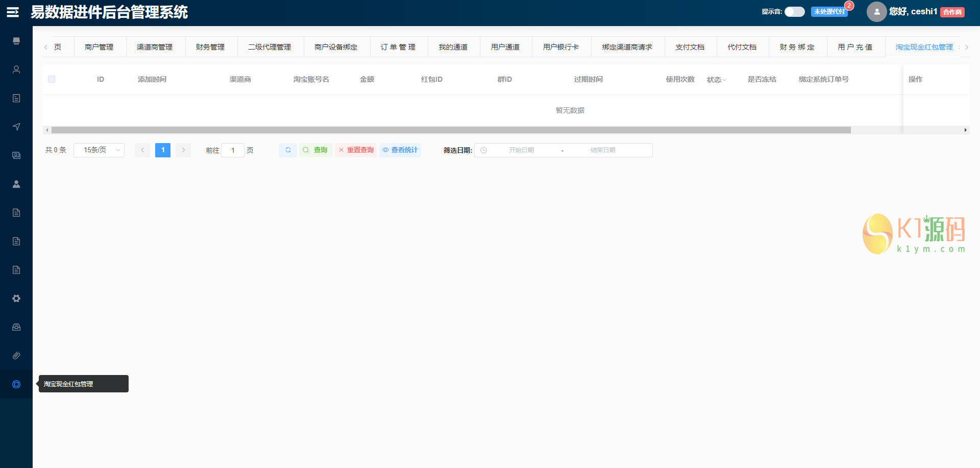Click the 查看统计 statistics button
This screenshot has width=980, height=468.
pyautogui.click(x=400, y=150)
